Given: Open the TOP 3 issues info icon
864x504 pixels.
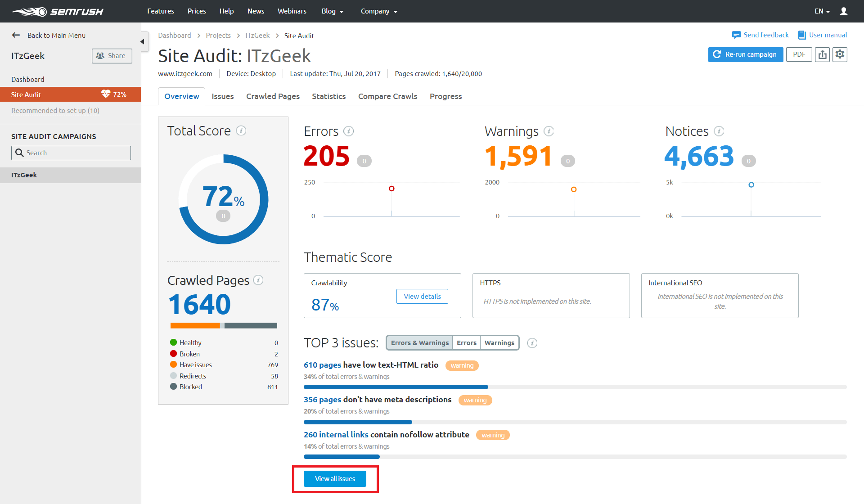Looking at the screenshot, I should point(532,343).
